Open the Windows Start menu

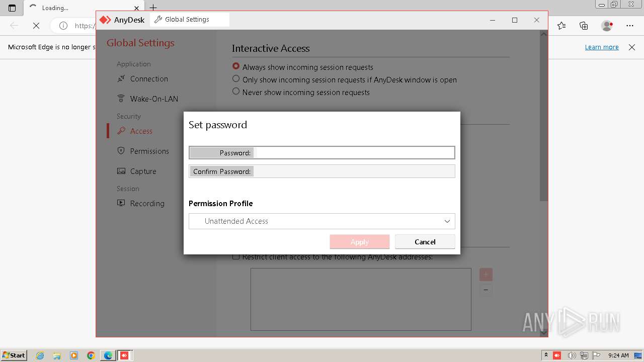[x=14, y=355]
